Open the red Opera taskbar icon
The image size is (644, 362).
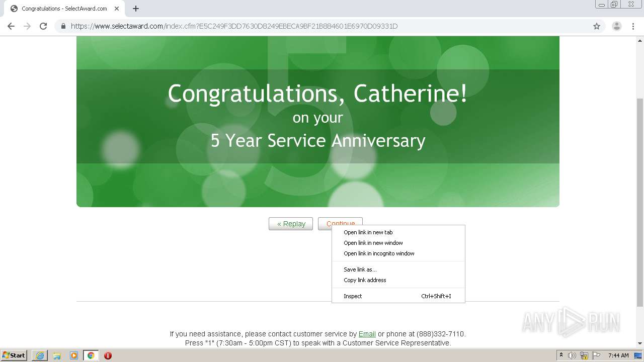(108, 355)
